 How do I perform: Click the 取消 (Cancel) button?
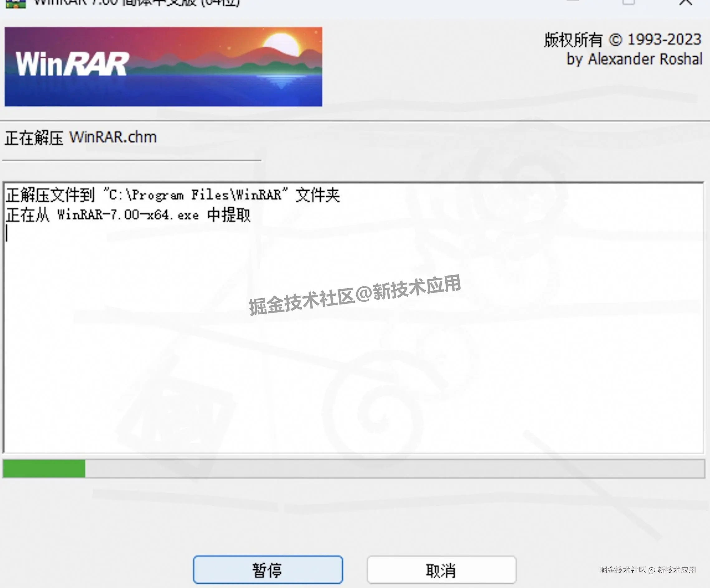[442, 570]
